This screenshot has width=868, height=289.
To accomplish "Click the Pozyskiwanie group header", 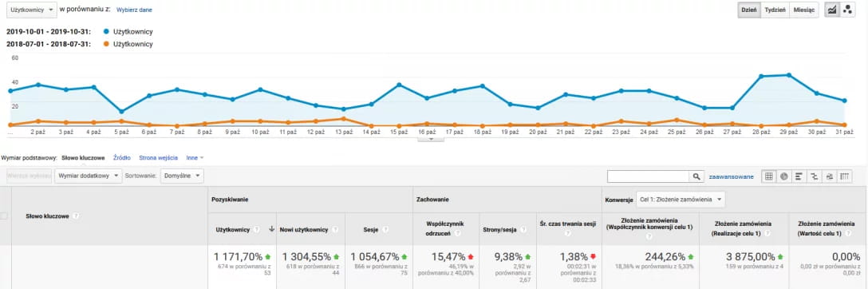I will tap(229, 199).
